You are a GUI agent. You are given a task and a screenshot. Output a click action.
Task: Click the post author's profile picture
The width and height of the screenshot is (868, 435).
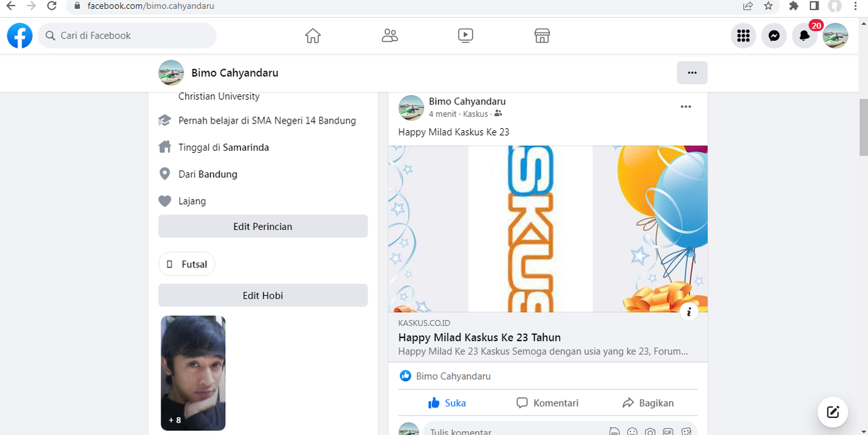click(x=411, y=108)
